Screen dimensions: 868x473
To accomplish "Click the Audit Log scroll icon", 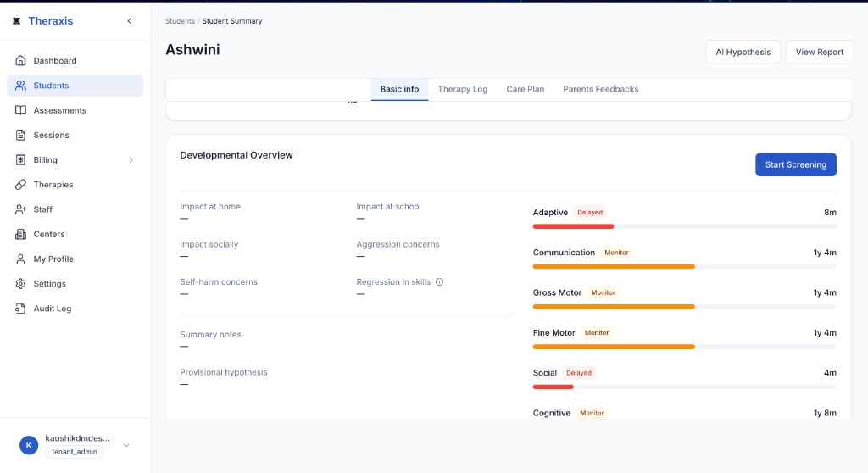I will (x=20, y=309).
